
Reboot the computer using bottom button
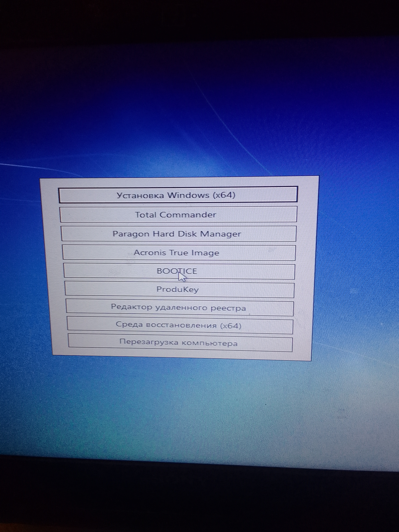(x=180, y=343)
